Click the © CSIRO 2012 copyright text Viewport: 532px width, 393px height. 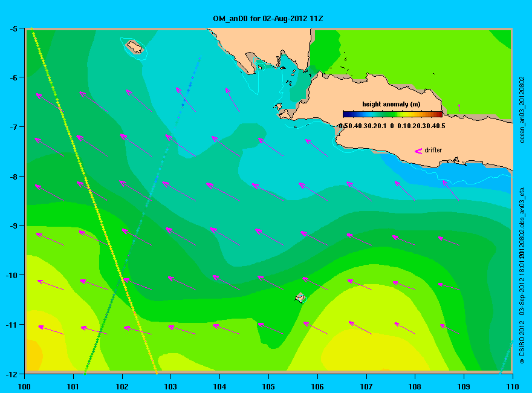[x=522, y=342]
